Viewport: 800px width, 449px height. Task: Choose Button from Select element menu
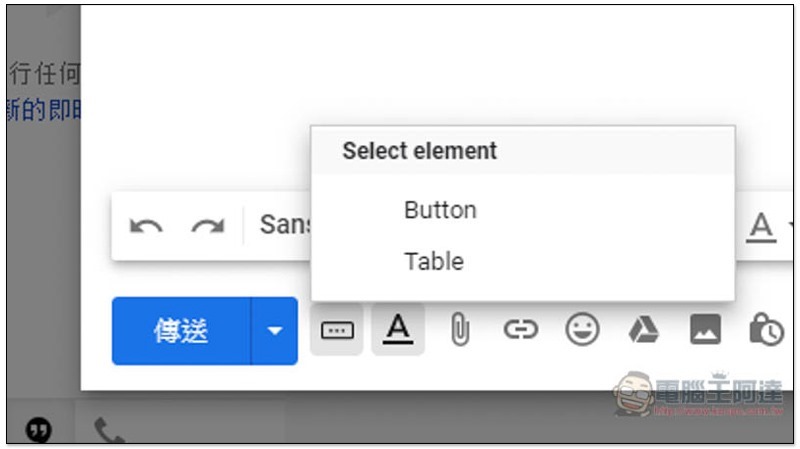pyautogui.click(x=440, y=210)
